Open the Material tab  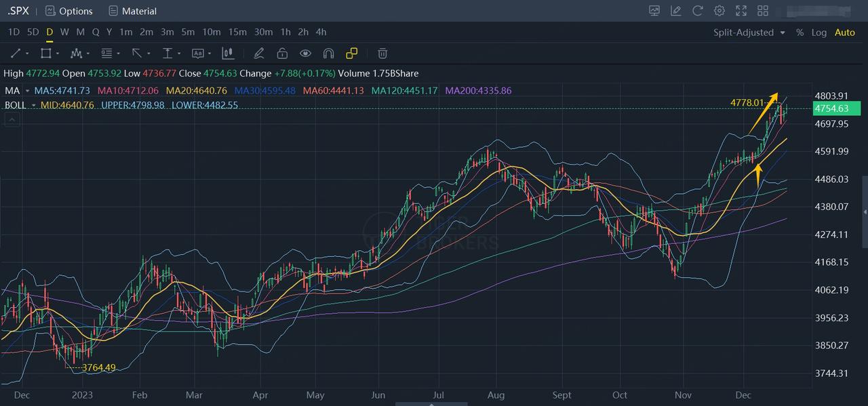pos(132,11)
